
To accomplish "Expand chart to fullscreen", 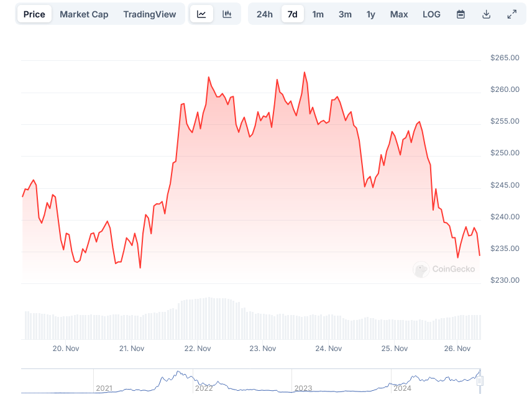I will click(512, 14).
